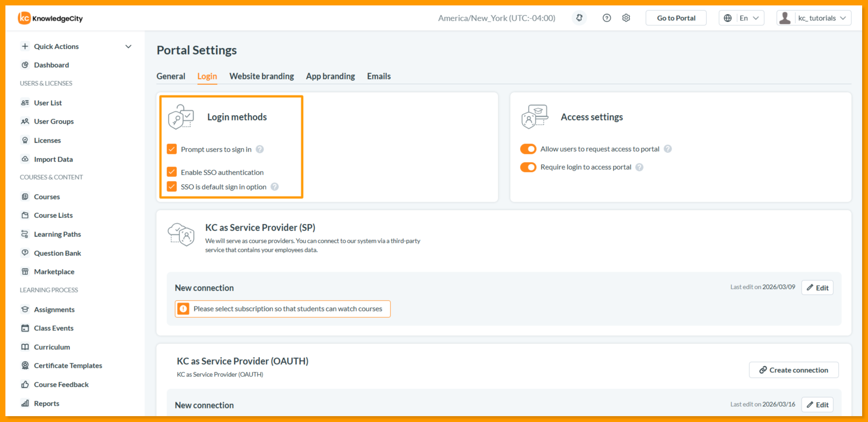
Task: Click the Certificate Templates sidebar icon
Action: (x=25, y=366)
